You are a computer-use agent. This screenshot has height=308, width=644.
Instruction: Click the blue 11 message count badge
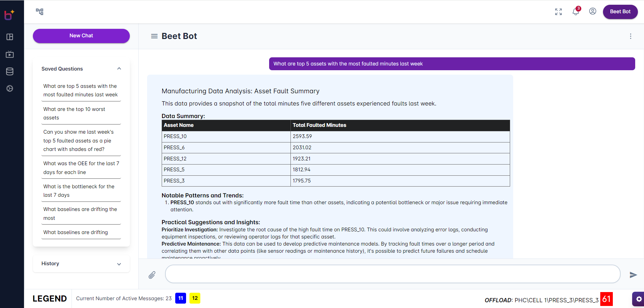pos(181,298)
